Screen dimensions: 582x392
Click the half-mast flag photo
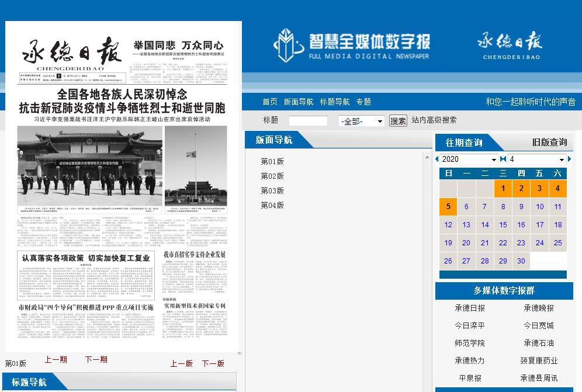coord(196,165)
